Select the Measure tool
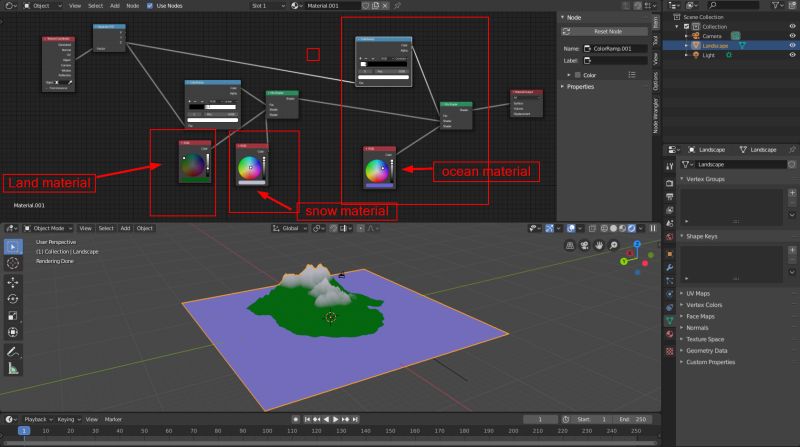 (x=13, y=368)
